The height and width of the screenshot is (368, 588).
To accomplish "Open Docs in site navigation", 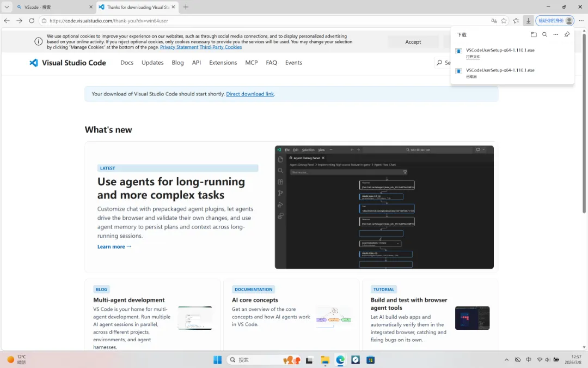I will pos(127,63).
